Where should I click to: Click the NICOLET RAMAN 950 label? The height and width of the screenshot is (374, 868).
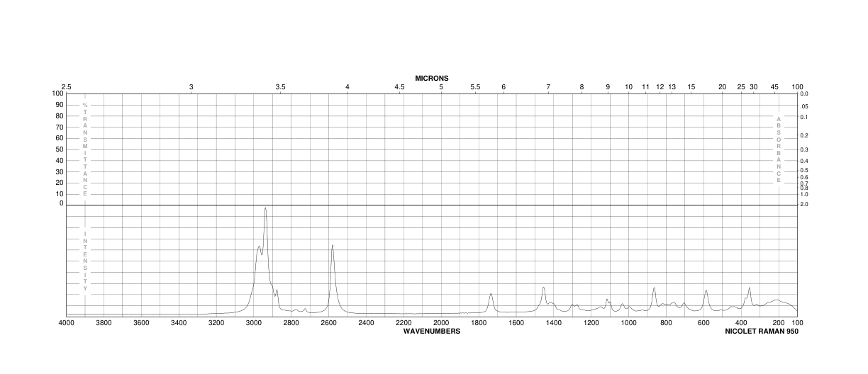point(762,331)
